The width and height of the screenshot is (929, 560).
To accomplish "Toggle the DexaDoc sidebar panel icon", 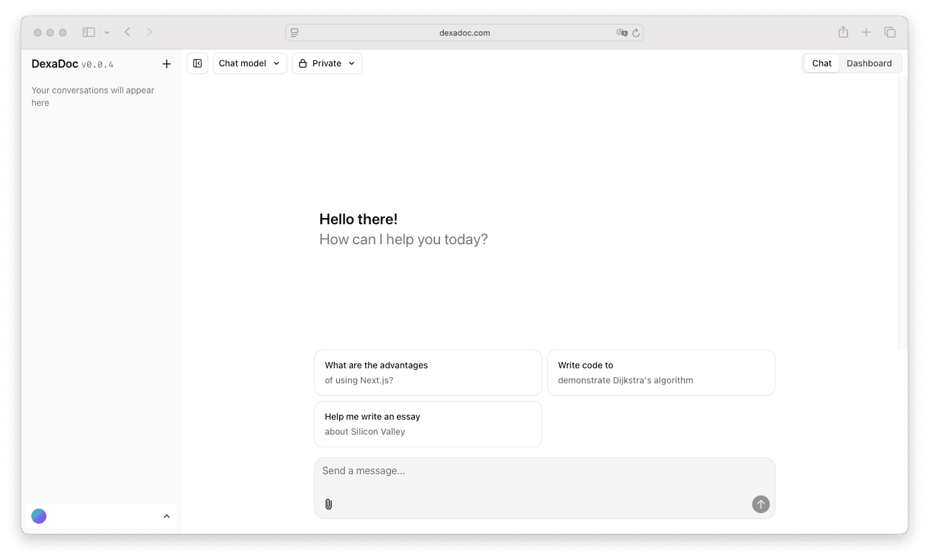I will tap(197, 63).
